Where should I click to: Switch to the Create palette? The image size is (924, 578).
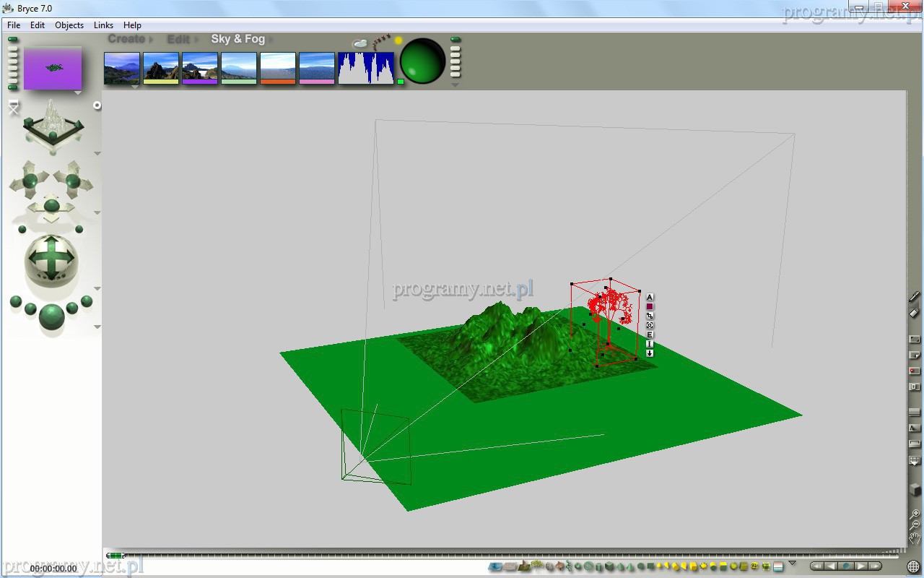126,39
